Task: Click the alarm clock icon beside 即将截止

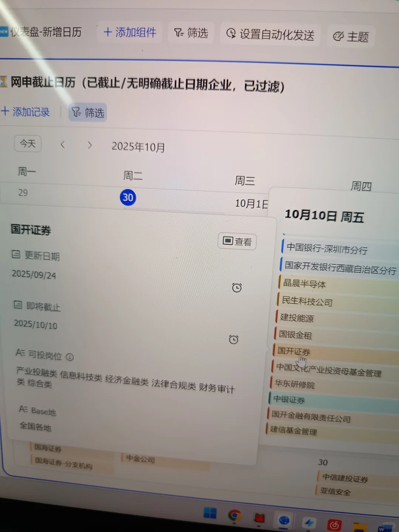Action: (233, 339)
